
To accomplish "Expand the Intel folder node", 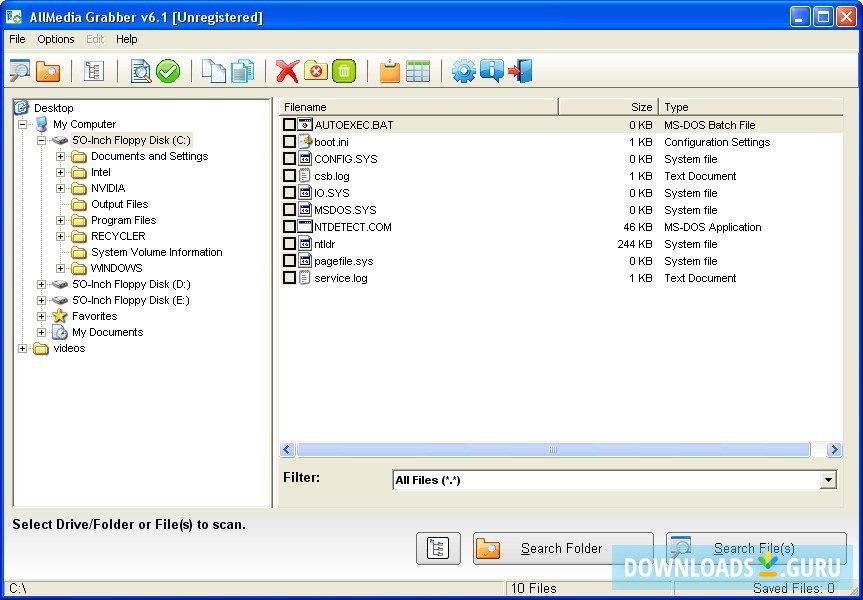I will pos(61,172).
